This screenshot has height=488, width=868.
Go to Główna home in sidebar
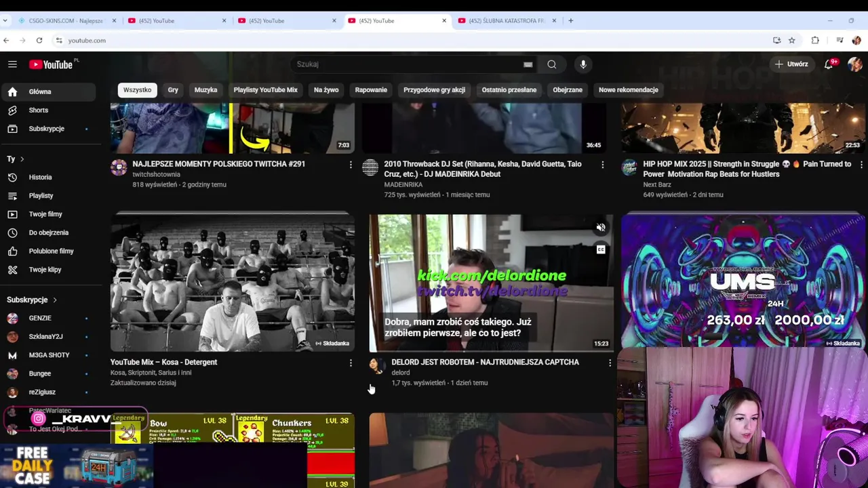(48, 91)
